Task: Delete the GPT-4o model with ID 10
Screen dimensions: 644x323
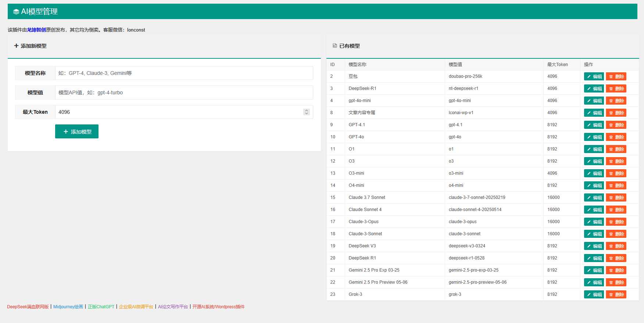Action: click(616, 137)
